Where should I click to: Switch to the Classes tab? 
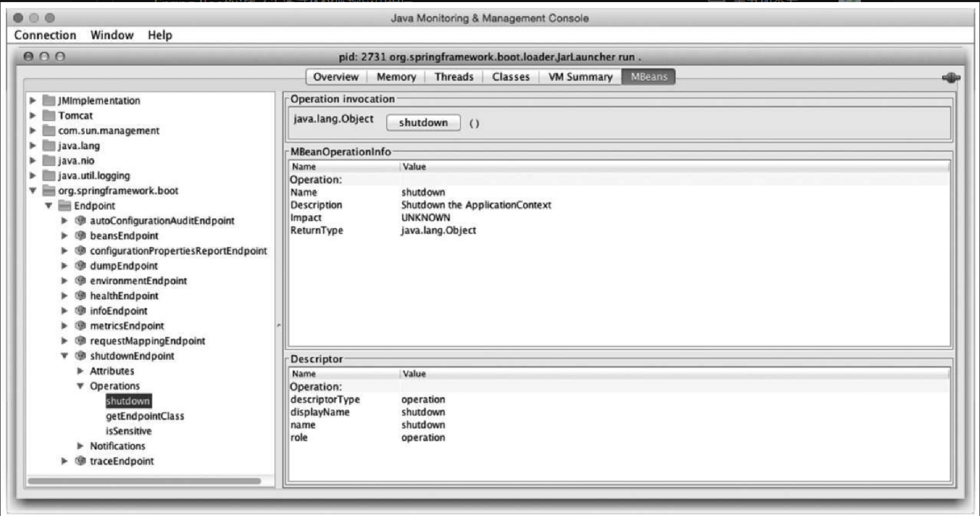[x=511, y=77]
